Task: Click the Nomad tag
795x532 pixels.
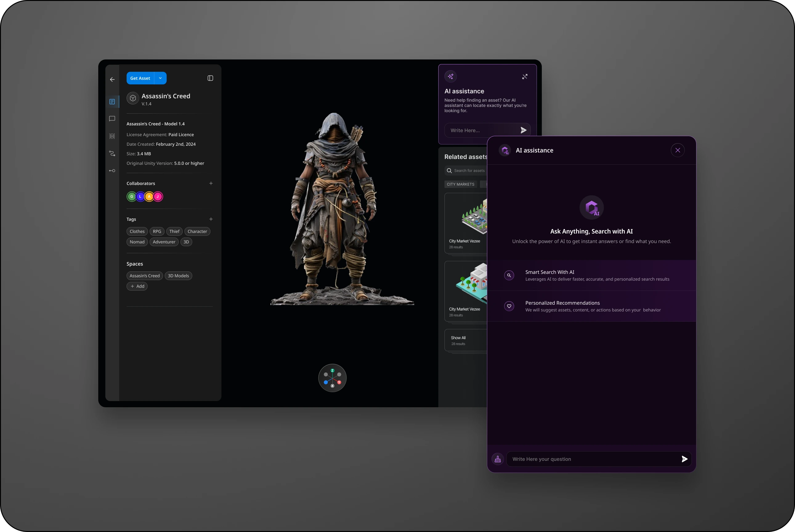Action: point(137,242)
